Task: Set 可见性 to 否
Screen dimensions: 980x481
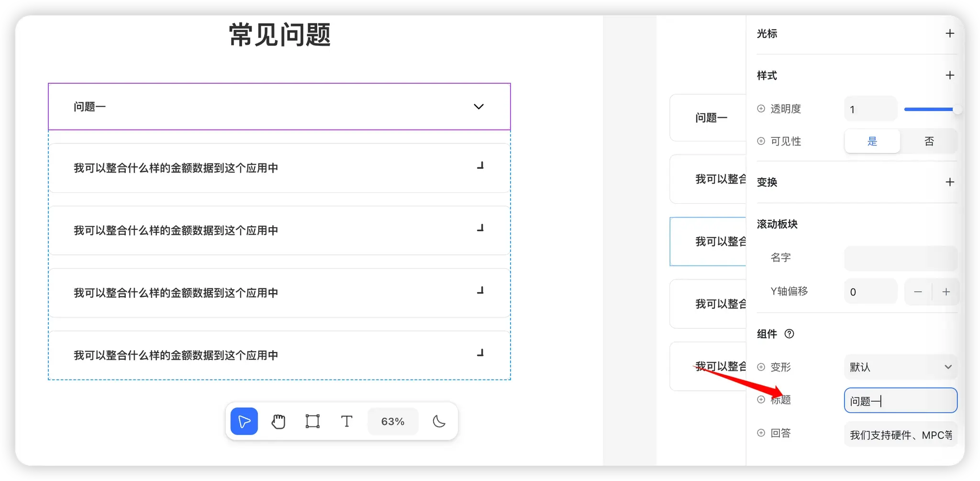Action: tap(929, 142)
